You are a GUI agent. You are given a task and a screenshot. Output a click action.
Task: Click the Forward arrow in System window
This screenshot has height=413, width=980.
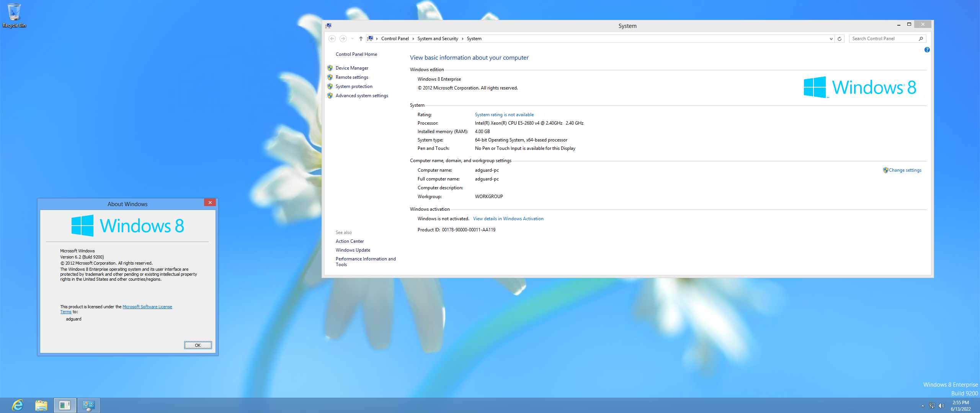coord(343,39)
